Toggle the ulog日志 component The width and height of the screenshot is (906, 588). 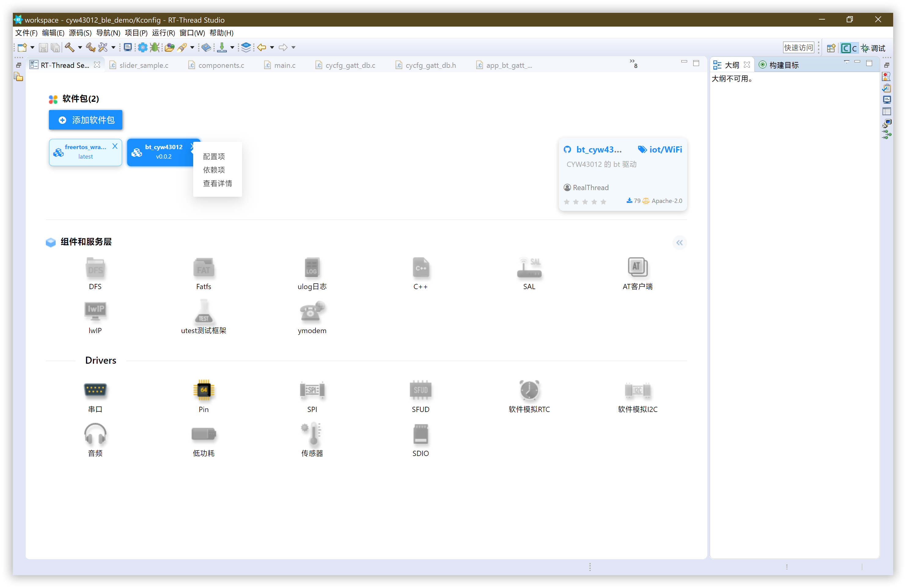point(312,268)
